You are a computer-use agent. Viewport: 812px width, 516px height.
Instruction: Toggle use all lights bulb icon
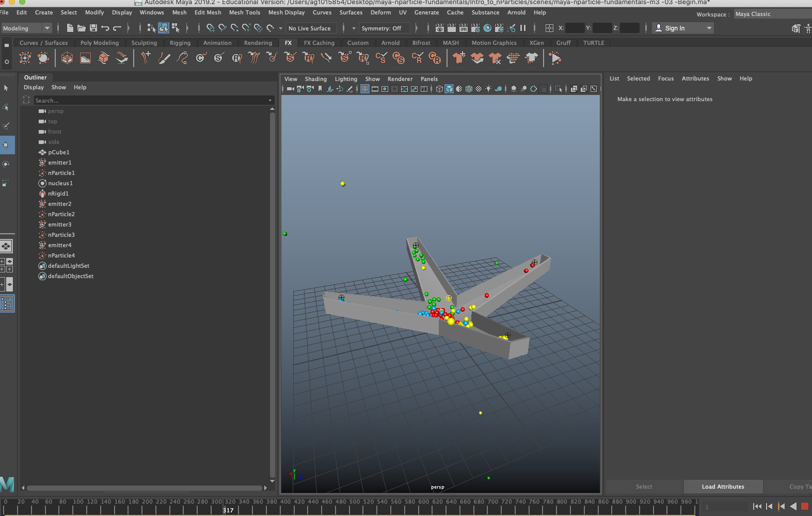[x=488, y=89]
